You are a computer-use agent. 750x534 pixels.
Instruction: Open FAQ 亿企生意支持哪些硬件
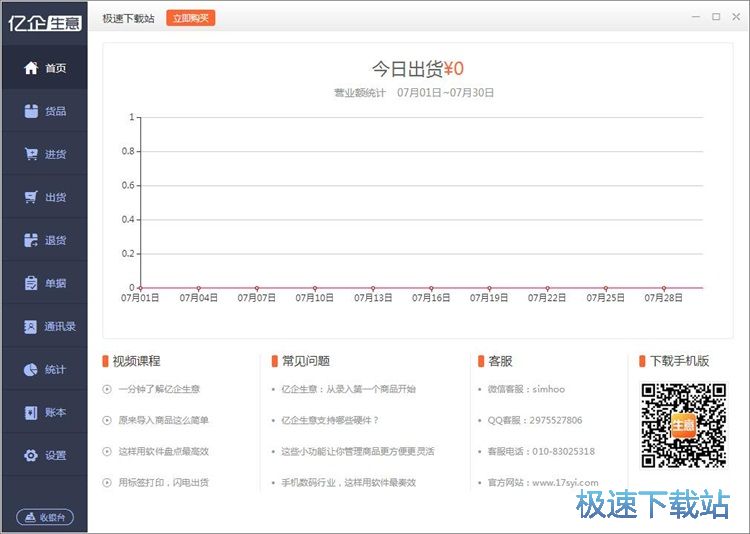(330, 420)
